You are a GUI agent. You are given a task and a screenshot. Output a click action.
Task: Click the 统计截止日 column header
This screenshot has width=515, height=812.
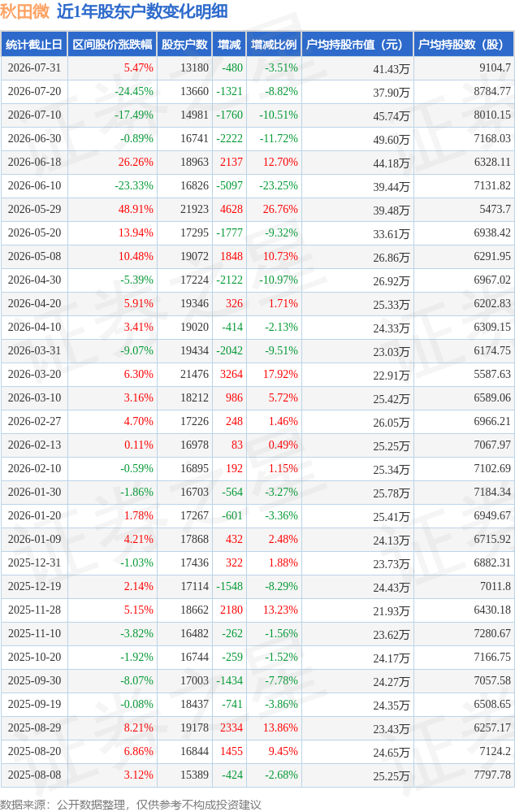(34, 45)
